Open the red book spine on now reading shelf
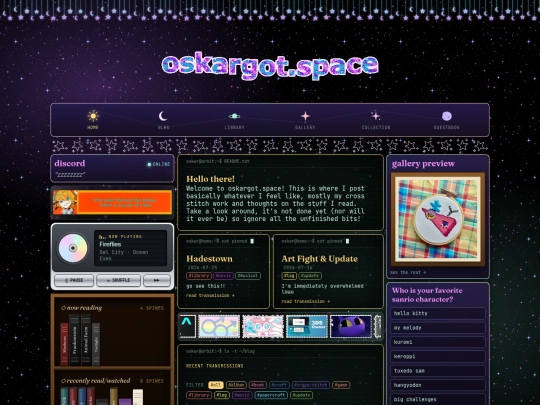The width and height of the screenshot is (540, 405). click(64, 344)
